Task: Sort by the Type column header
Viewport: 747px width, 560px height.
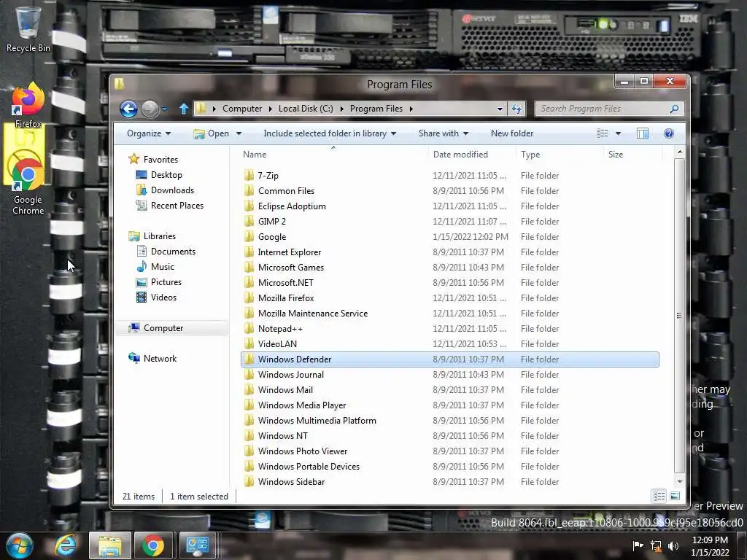Action: point(560,155)
